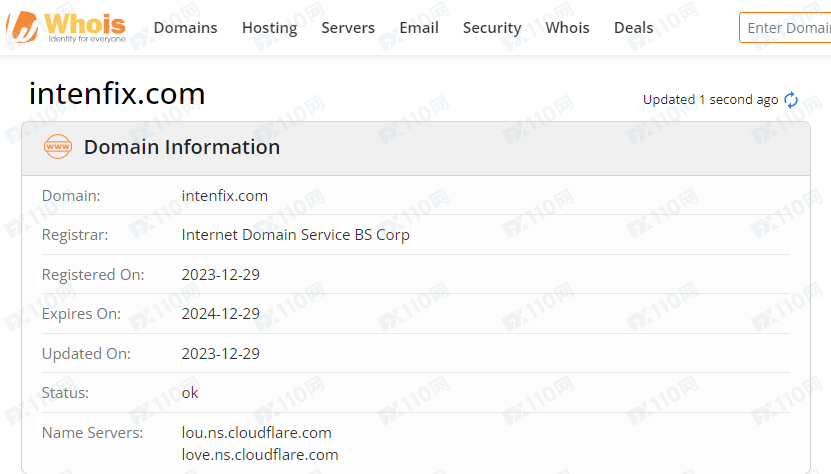
Task: Open the Email menu
Action: pos(419,28)
